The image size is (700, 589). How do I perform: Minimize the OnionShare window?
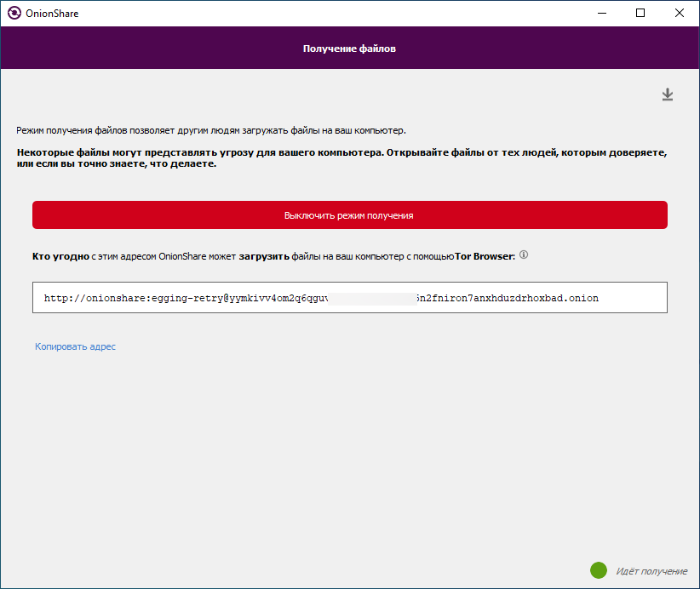(602, 14)
